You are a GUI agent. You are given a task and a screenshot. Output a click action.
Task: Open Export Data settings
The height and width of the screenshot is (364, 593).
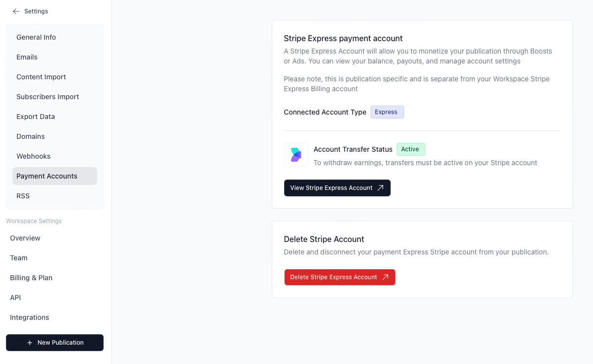click(x=36, y=117)
